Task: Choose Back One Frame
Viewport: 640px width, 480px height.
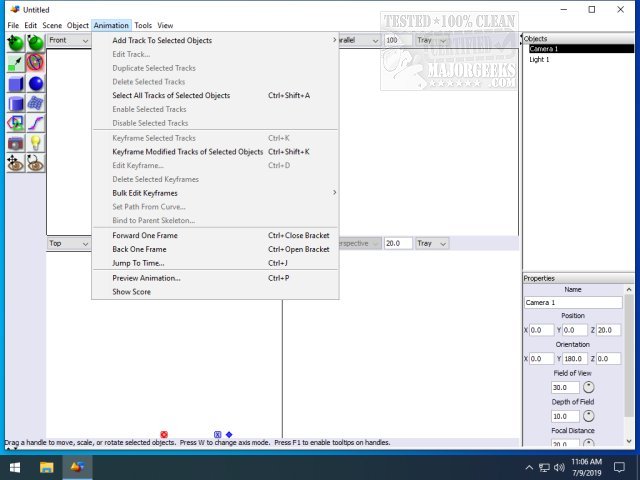Action: 216,249
